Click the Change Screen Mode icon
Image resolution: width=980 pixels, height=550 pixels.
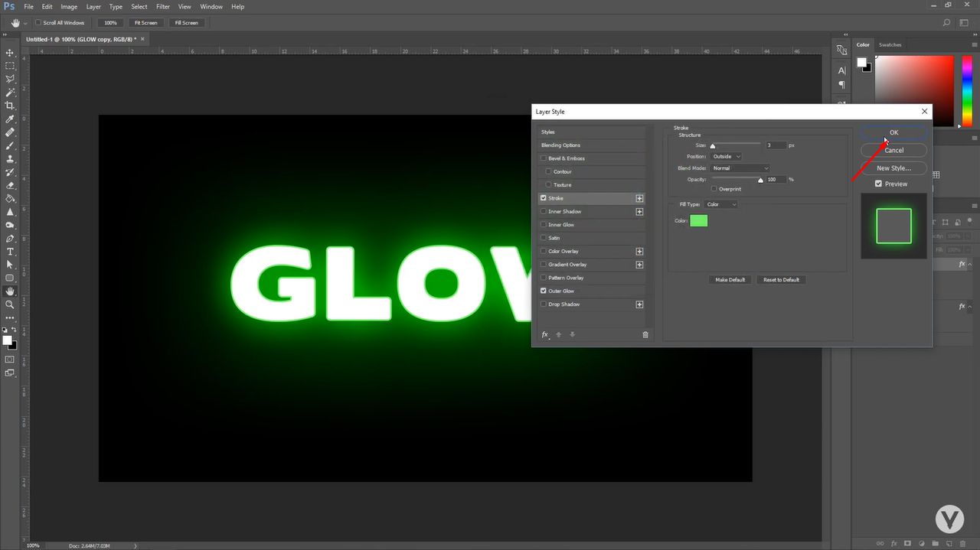(10, 373)
